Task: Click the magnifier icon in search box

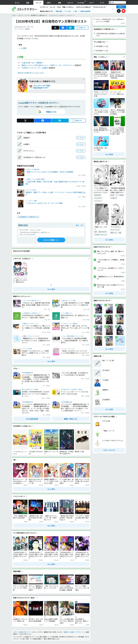Action: [110, 2]
